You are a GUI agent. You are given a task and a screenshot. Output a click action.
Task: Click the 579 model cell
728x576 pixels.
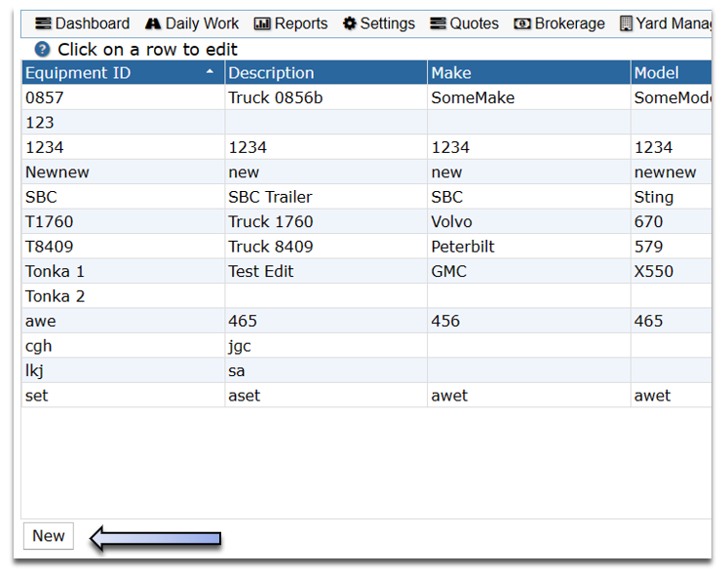point(671,247)
